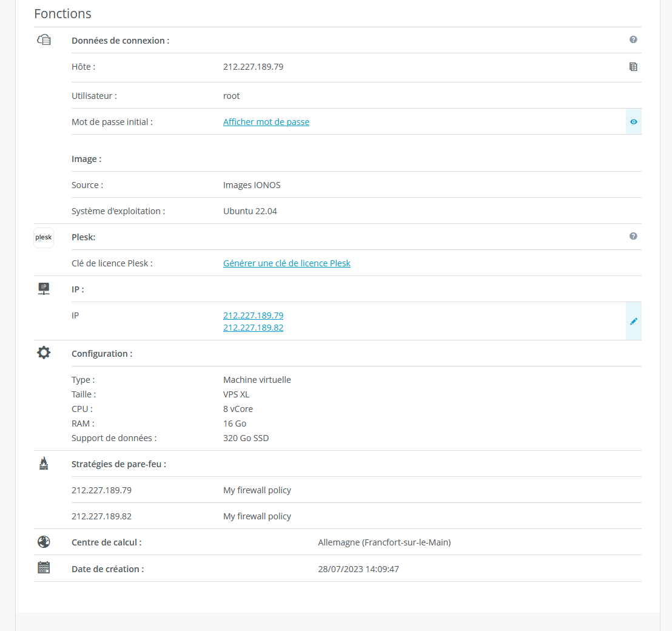672x631 pixels.
Task: Click the Configuration section heading
Action: [102, 354]
